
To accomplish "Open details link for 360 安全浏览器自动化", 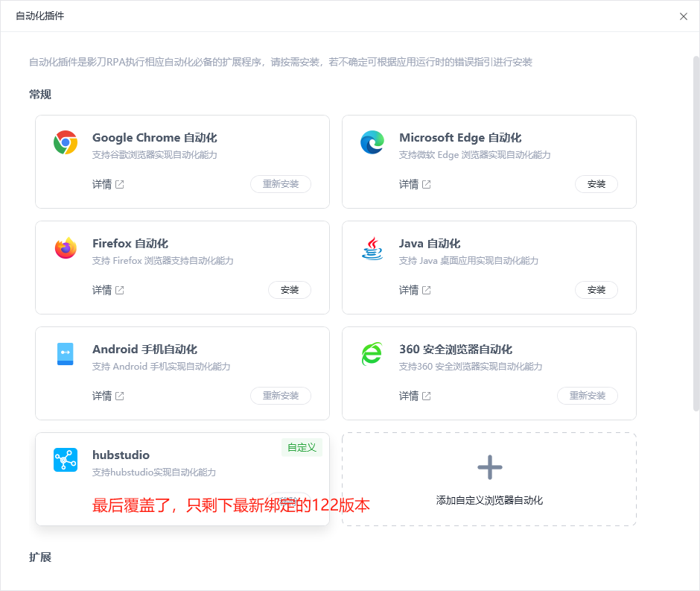I will 415,396.
